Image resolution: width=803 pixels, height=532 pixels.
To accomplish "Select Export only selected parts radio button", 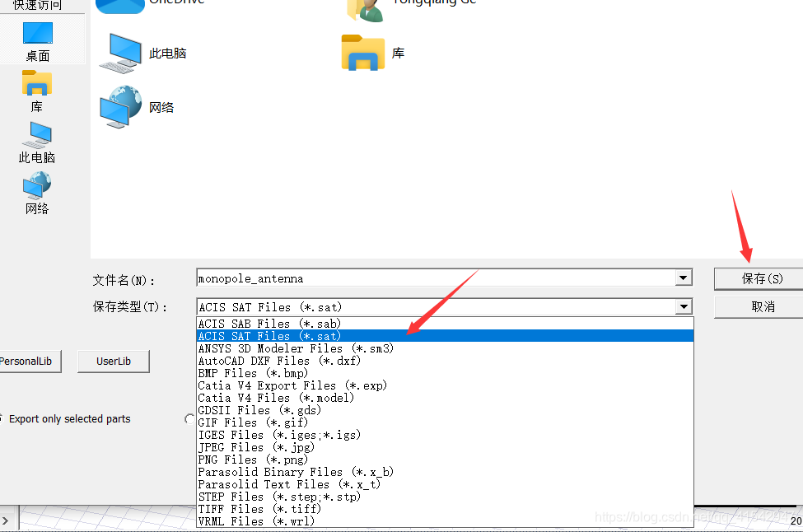I will pos(1,419).
